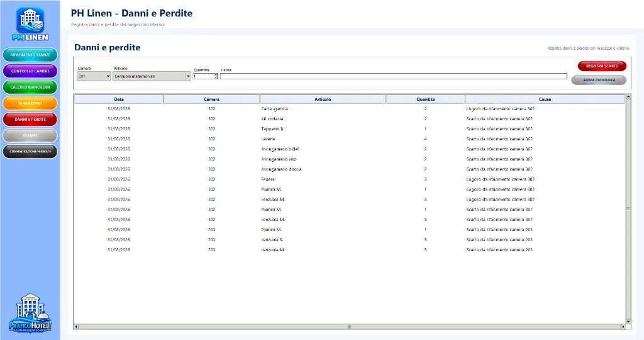This screenshot has height=340, width=644.
Task: Open the Stampe section
Action: [x=30, y=135]
